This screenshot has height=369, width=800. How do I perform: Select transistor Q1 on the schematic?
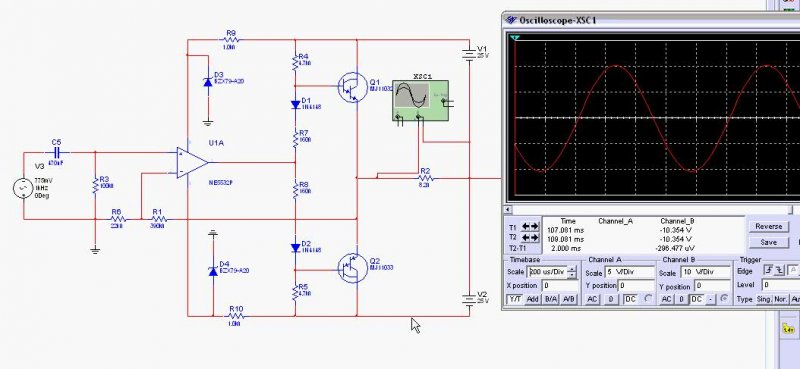point(353,88)
